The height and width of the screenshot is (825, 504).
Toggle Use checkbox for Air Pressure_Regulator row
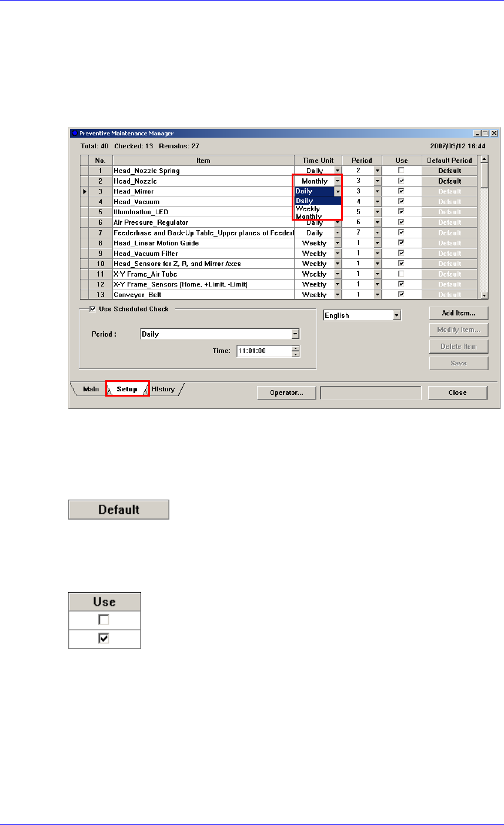click(402, 222)
